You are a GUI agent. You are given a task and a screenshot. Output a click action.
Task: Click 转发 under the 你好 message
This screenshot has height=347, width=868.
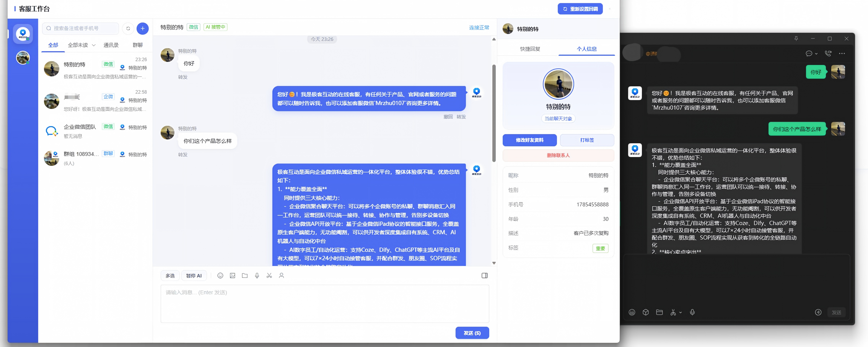[x=183, y=77]
